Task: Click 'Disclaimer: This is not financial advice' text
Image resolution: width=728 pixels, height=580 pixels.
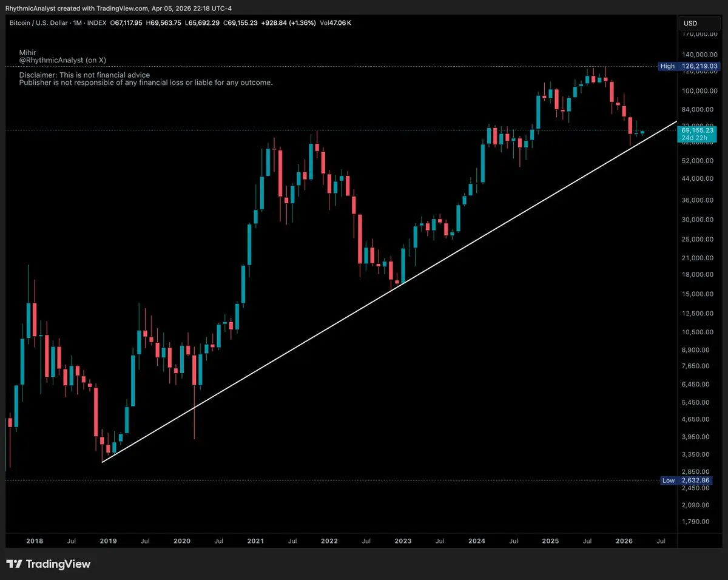Action: (x=84, y=75)
